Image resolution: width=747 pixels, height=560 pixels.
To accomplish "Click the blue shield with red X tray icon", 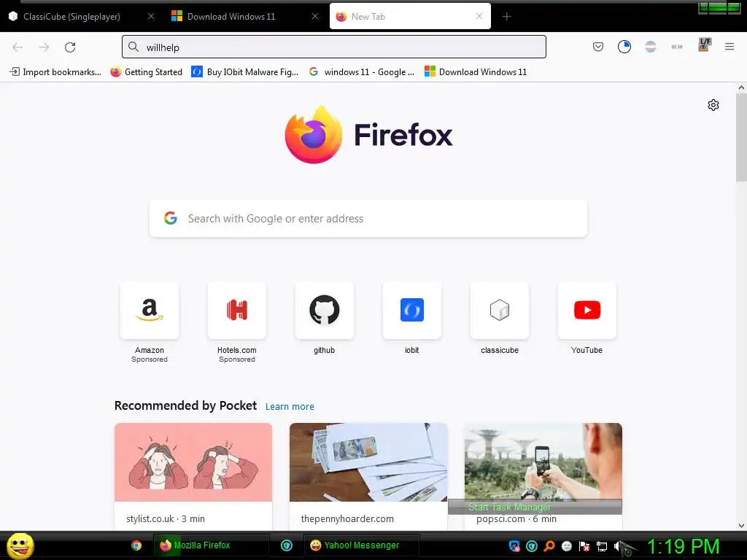I will (x=514, y=546).
